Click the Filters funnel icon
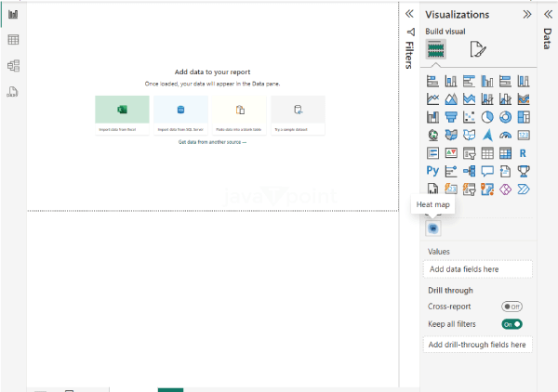The width and height of the screenshot is (558, 392). [x=411, y=33]
